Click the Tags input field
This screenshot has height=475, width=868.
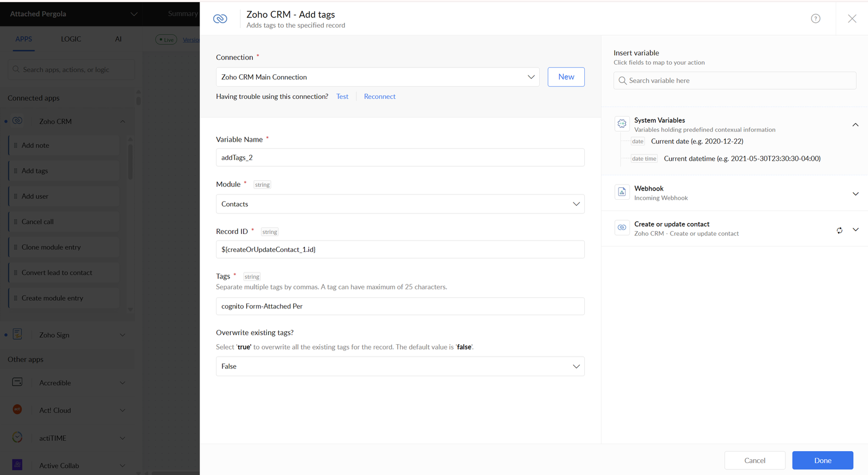pyautogui.click(x=400, y=306)
